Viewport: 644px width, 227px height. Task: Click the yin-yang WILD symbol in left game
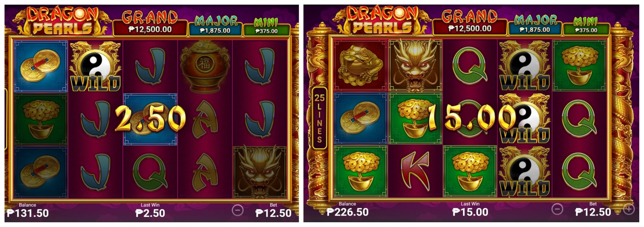click(x=95, y=66)
